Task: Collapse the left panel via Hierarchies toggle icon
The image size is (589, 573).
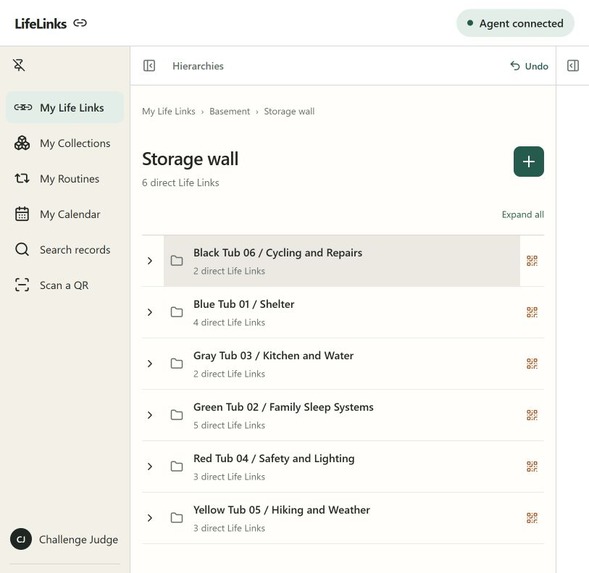Action: pos(149,66)
